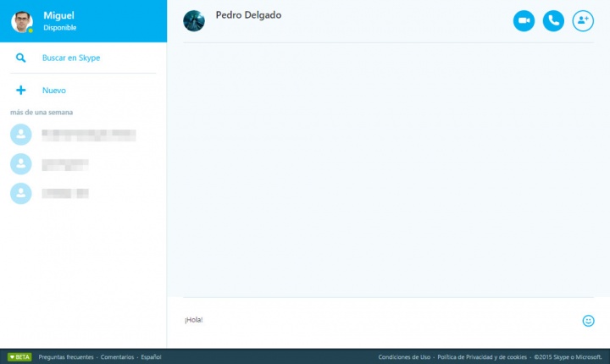Start a voice call using phone icon
The width and height of the screenshot is (610, 364).
tap(553, 20)
